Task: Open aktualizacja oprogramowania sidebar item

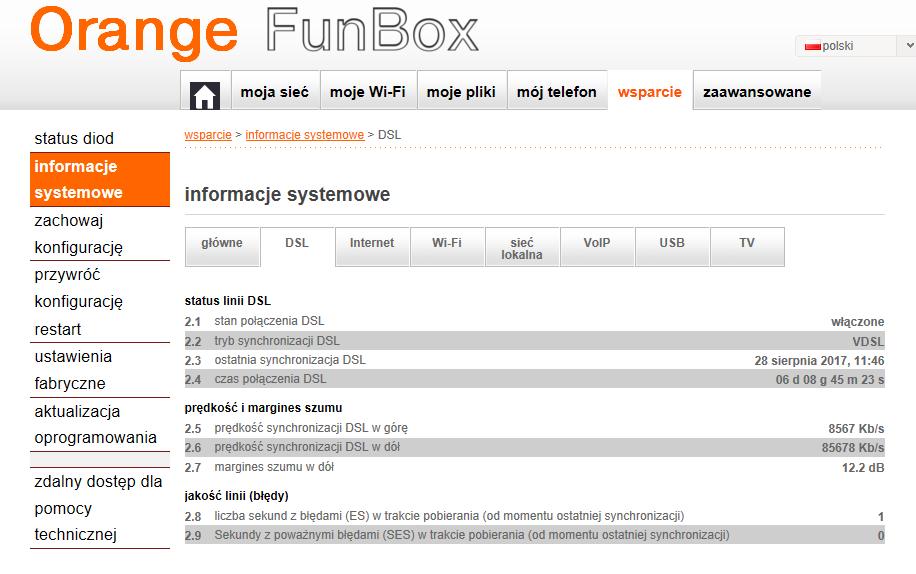Action: 95,424
